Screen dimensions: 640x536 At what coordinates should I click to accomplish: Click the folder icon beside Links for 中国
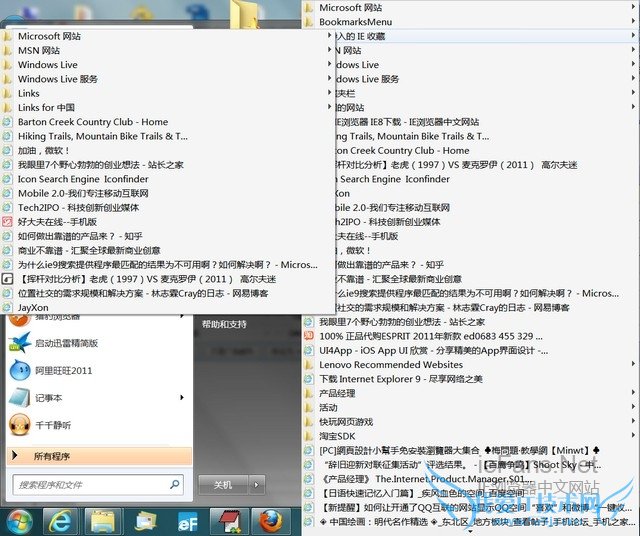pyautogui.click(x=7, y=107)
